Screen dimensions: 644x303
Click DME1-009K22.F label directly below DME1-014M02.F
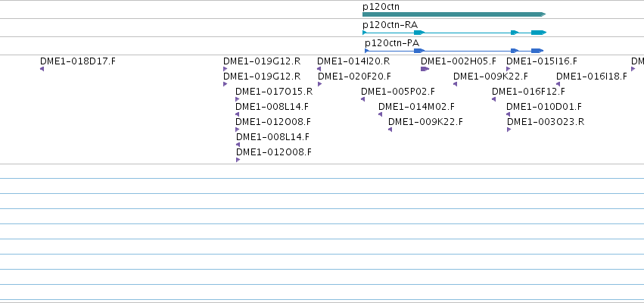pos(425,122)
